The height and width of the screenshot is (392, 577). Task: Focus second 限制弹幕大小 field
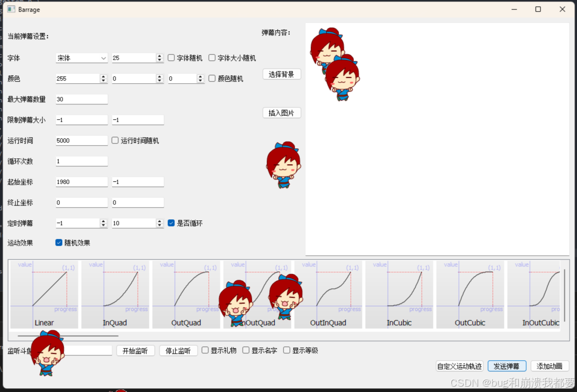[138, 120]
